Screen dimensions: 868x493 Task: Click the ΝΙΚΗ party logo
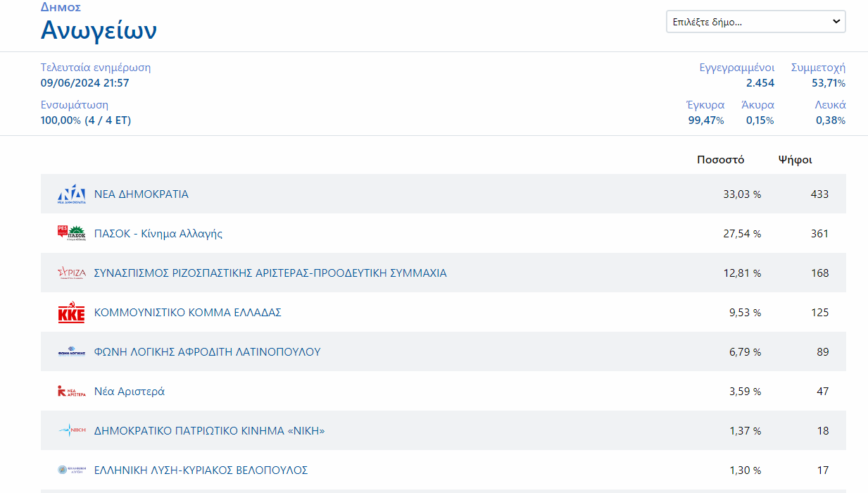(71, 431)
